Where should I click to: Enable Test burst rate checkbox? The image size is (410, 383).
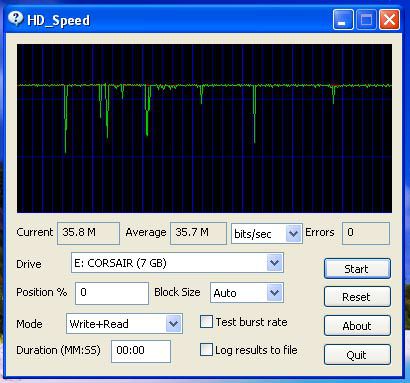pos(206,322)
